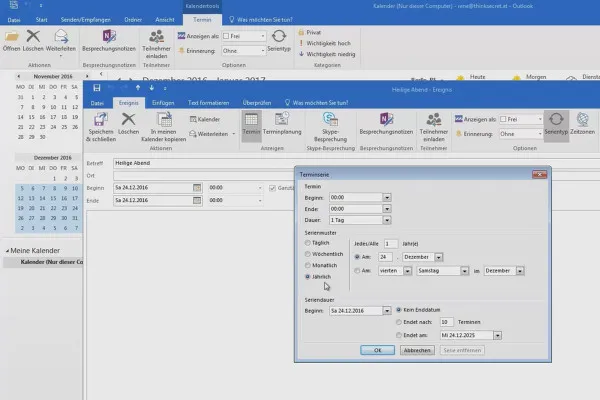Click next item down arrow in event toolbar
Screen dimensions: 600x400
pos(152,88)
